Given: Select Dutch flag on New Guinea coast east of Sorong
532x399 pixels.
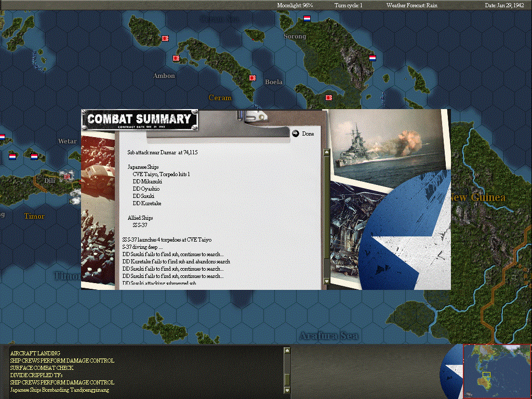Looking at the screenshot, I should [x=372, y=58].
